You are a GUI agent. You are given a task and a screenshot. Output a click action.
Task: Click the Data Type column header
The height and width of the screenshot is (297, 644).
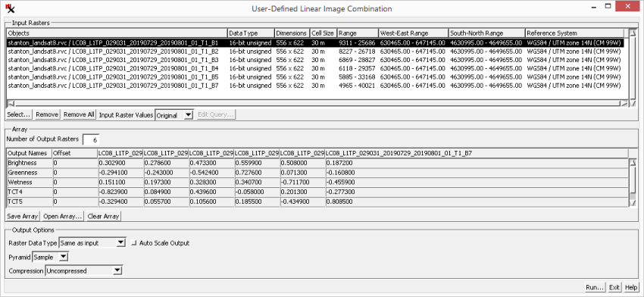(x=251, y=33)
